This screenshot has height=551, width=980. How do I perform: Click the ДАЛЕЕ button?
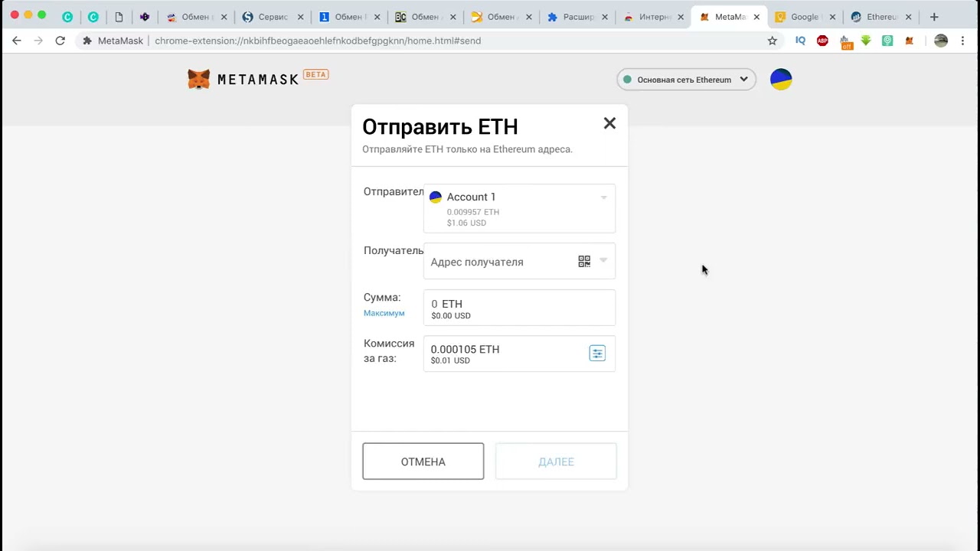click(x=556, y=461)
